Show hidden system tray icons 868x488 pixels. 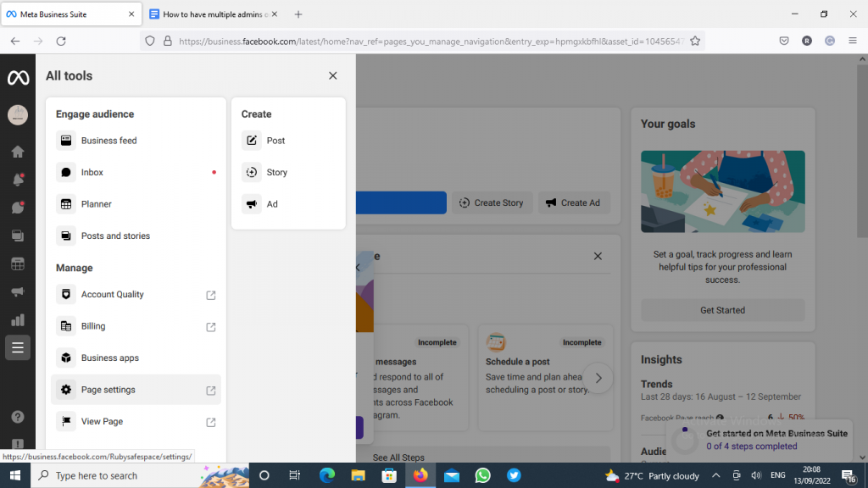[715, 475]
